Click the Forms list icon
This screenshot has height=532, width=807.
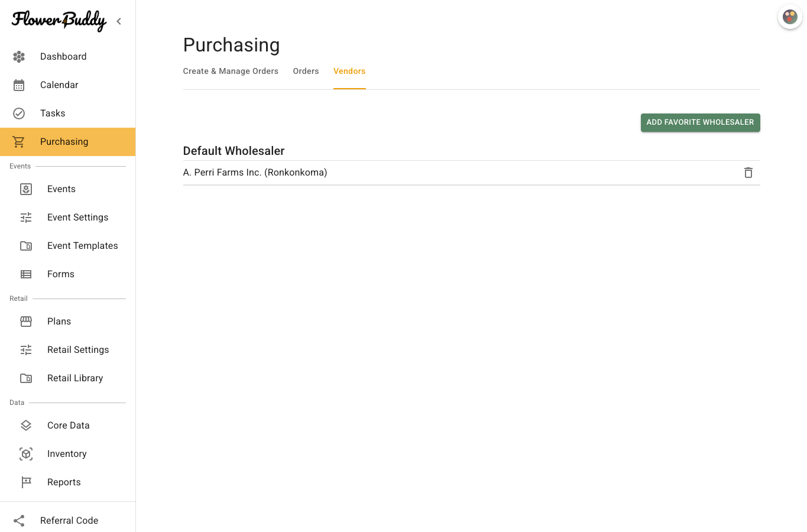(26, 274)
